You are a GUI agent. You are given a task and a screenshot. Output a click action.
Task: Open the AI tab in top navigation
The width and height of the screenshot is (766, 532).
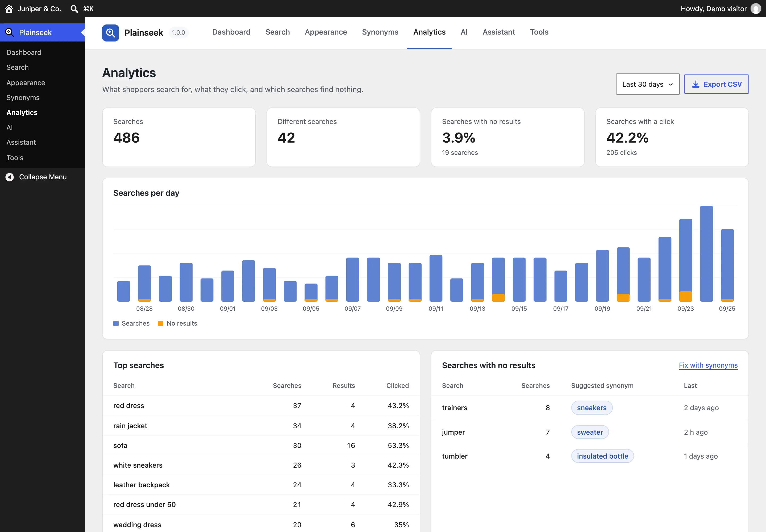tap(464, 32)
